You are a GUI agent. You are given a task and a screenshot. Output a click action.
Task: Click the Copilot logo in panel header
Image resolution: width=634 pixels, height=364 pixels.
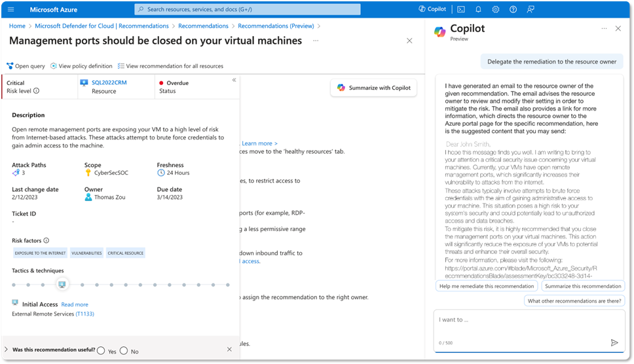(x=439, y=31)
